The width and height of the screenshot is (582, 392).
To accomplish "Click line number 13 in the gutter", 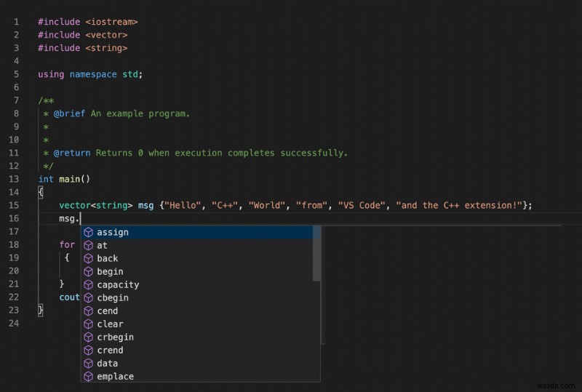I will click(15, 179).
